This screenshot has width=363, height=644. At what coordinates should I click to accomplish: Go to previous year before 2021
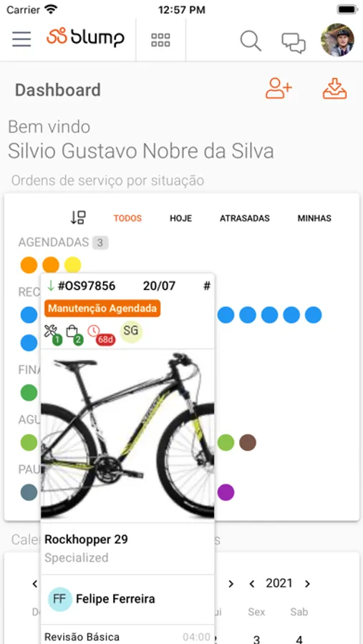point(253,584)
